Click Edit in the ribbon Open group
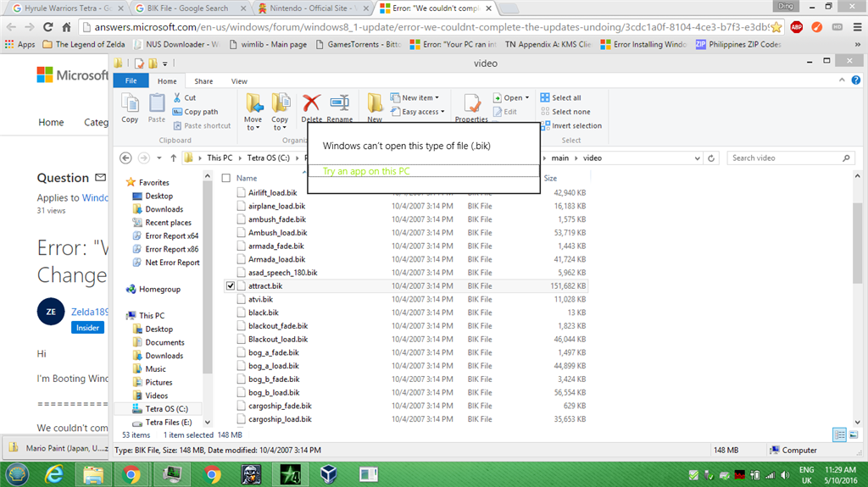 (x=505, y=112)
